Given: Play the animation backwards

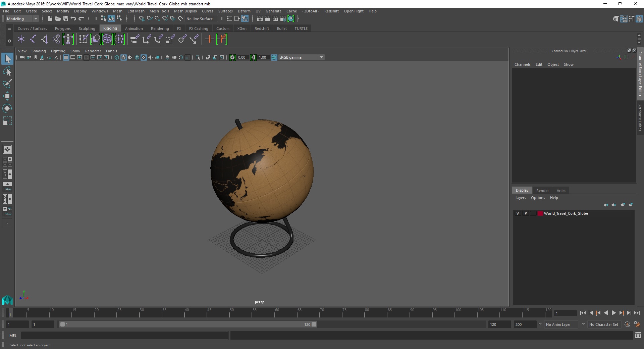Looking at the screenshot, I should [606, 313].
